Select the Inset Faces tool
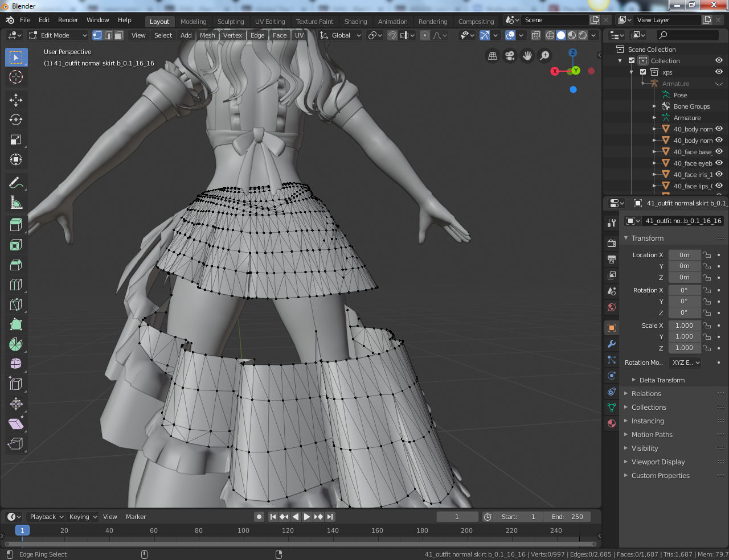 coord(16,245)
